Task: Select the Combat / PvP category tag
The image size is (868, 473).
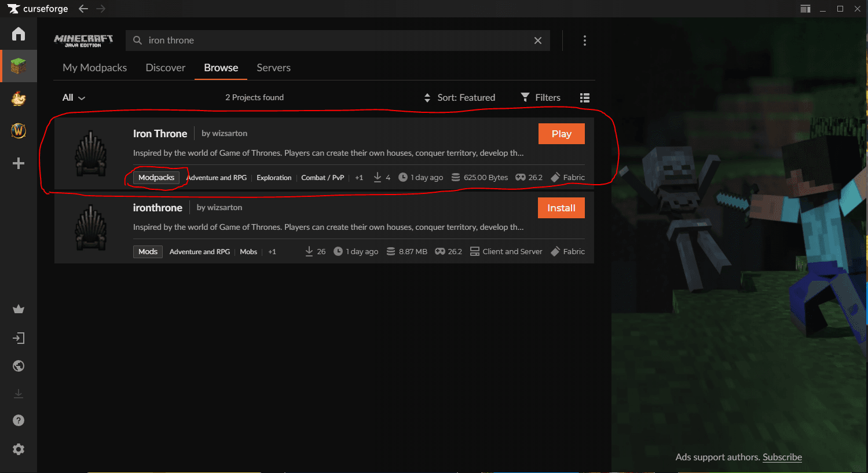Action: (323, 178)
